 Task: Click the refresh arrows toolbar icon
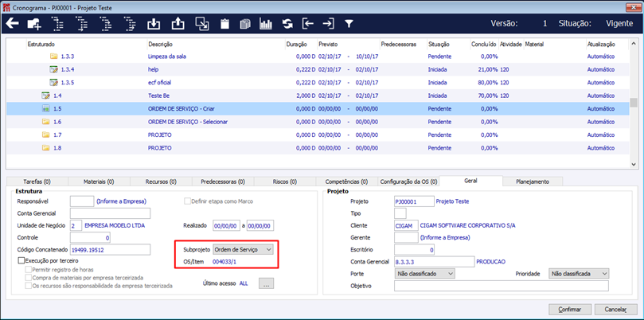pos(287,24)
